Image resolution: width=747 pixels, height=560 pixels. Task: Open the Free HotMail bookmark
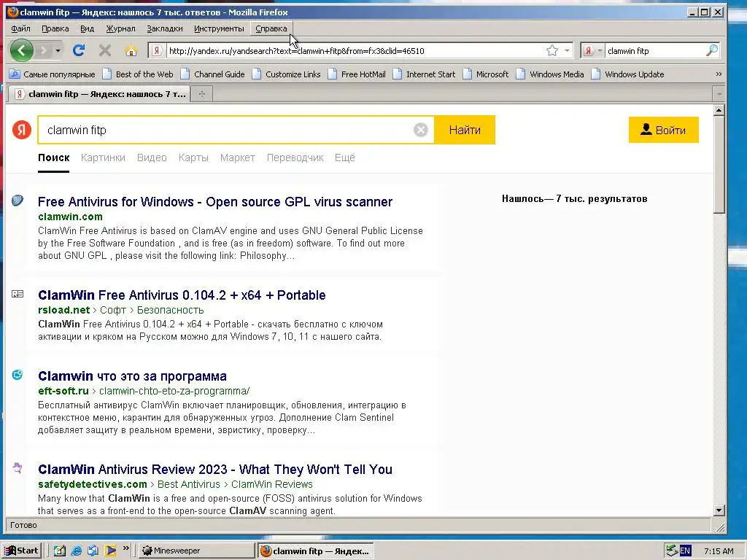click(357, 74)
